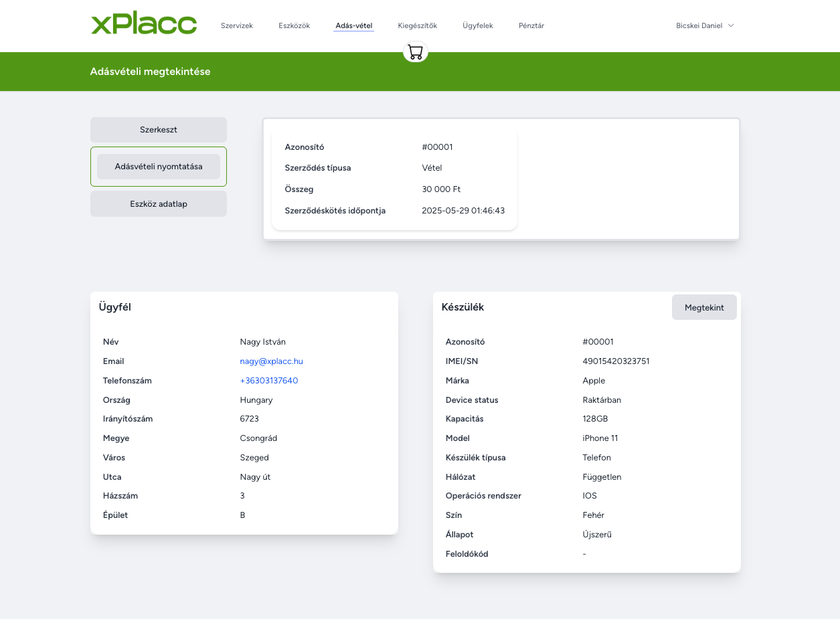Image resolution: width=840 pixels, height=619 pixels.
Task: Print via Adásvételi nyomtatása button
Action: coord(159,167)
